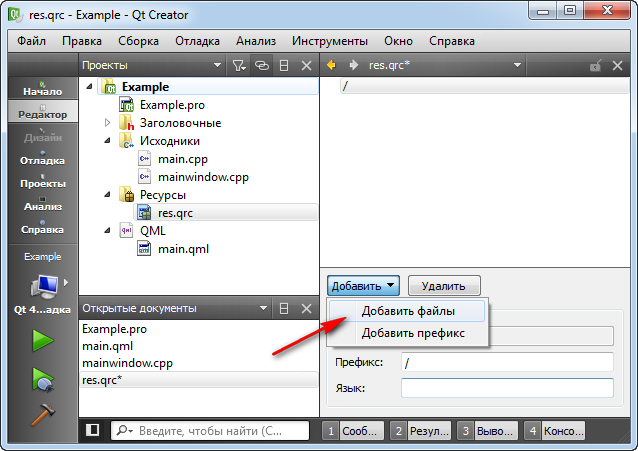Select main.cpp in the project tree
638x451 pixels.
(x=183, y=159)
